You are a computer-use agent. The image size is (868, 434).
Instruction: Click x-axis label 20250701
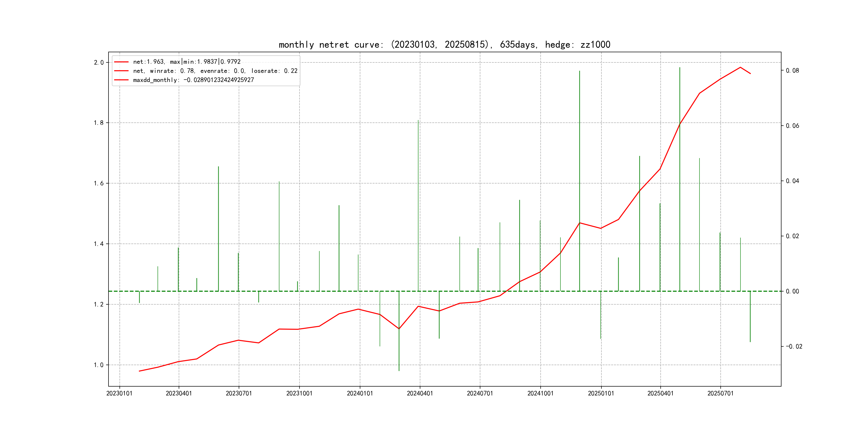coord(720,393)
